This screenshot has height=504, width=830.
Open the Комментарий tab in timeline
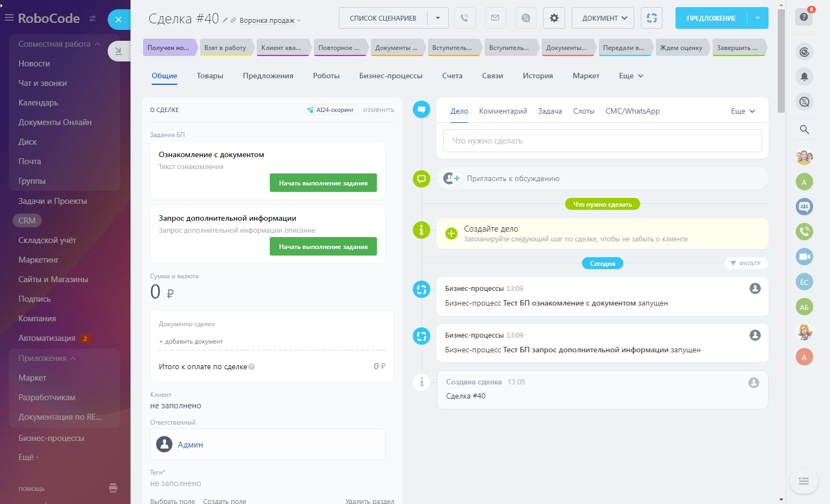(x=503, y=111)
